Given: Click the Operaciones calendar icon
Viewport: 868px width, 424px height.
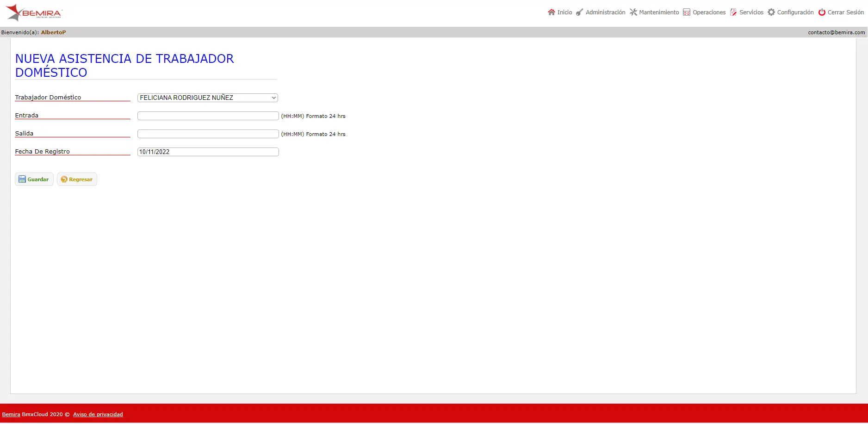Looking at the screenshot, I should click(x=687, y=12).
